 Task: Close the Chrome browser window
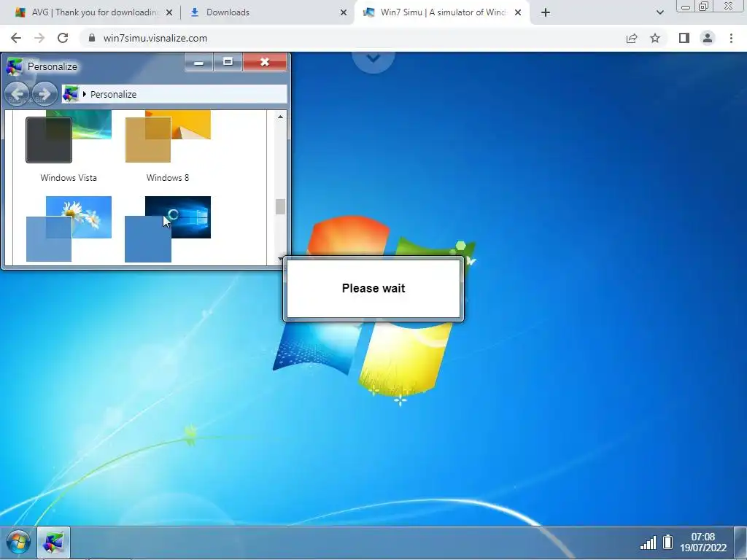(x=728, y=7)
